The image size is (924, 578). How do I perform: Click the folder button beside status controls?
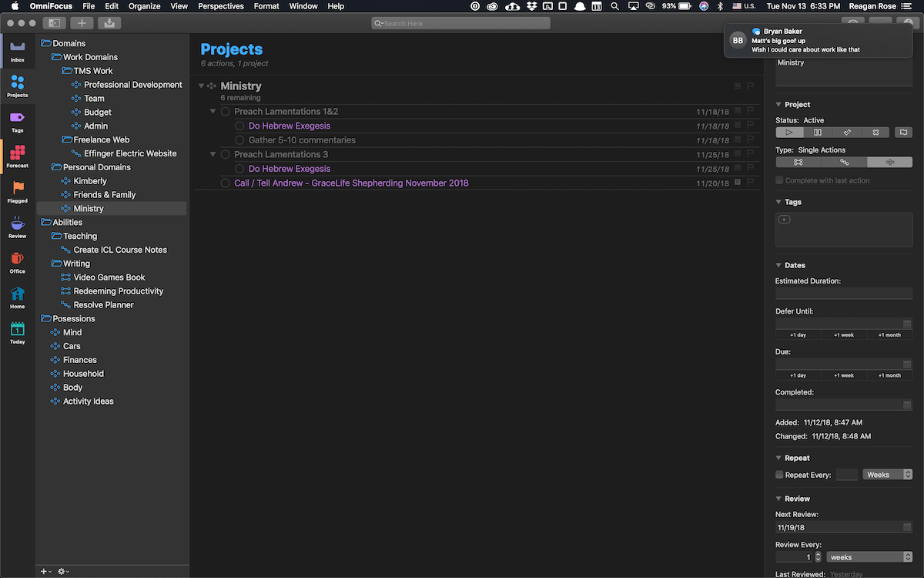coord(903,133)
